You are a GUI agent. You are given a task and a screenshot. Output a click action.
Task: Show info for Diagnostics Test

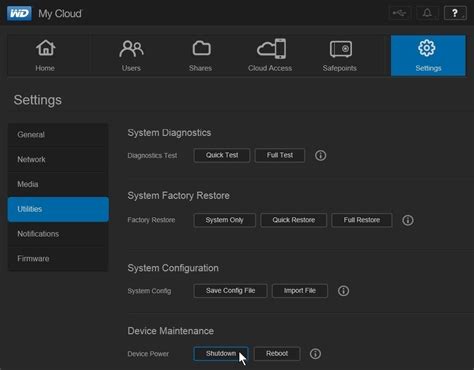[321, 155]
